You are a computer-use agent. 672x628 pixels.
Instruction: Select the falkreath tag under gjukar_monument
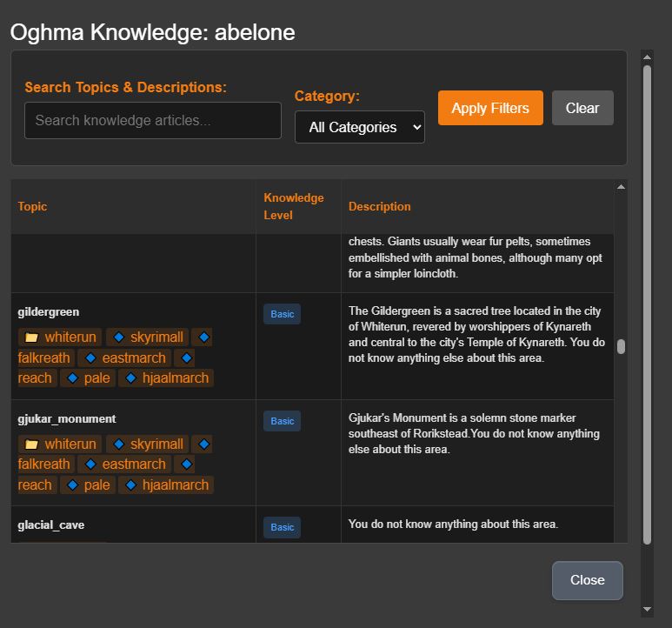pos(44,464)
